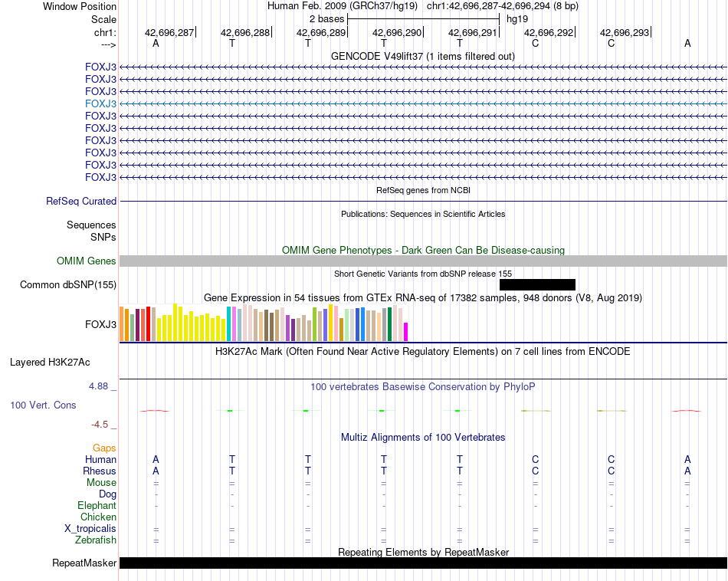
Task: Click the hg19 label beside scale bar
Action: pyautogui.click(x=517, y=19)
